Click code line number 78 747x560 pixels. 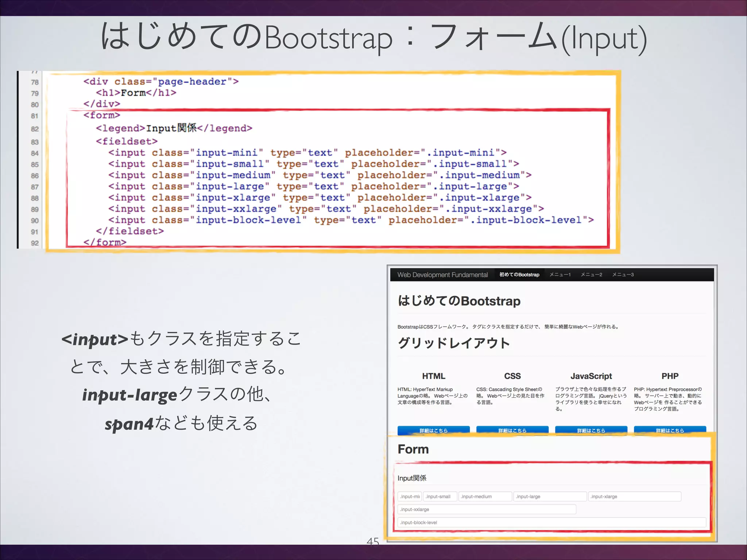[x=35, y=82]
